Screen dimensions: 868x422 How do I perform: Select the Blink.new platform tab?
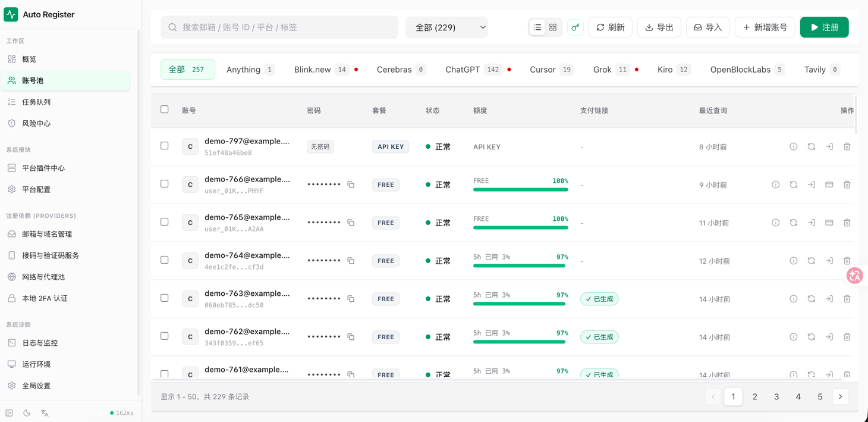coord(326,70)
